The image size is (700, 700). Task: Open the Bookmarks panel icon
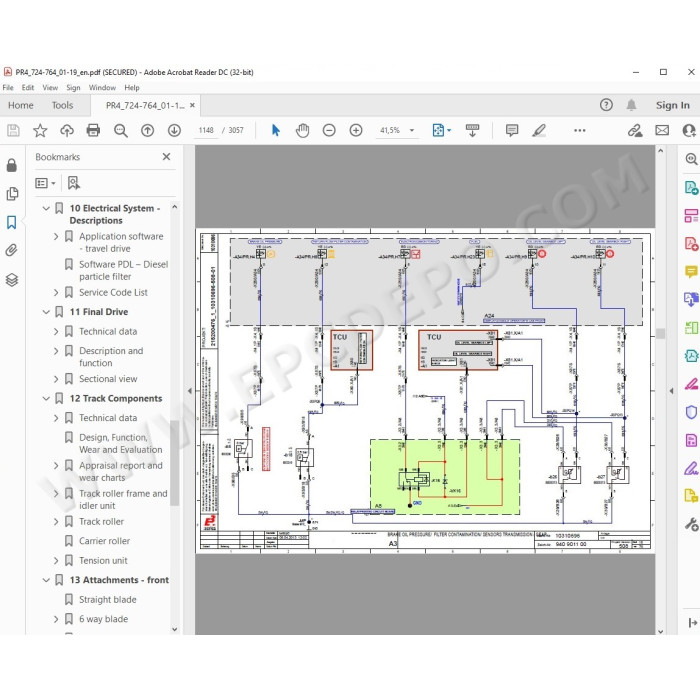pyautogui.click(x=12, y=222)
